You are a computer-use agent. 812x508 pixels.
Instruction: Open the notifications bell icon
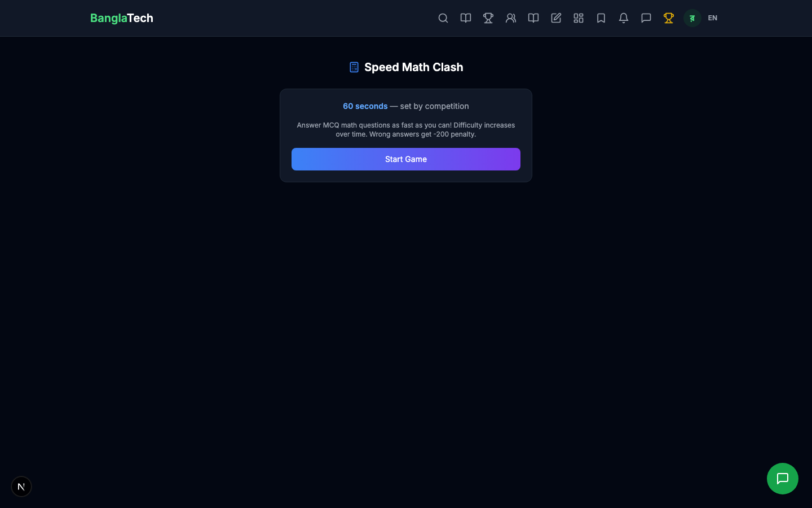[624, 18]
